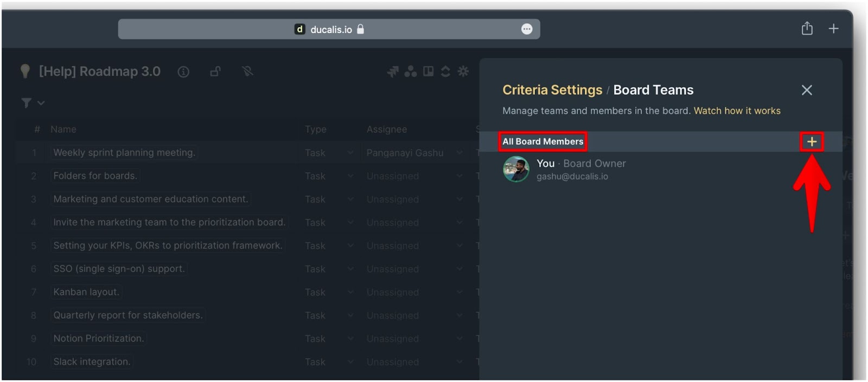Image resolution: width=868 pixels, height=382 pixels.
Task: Select 'Marketing and customer education content.' task
Action: pos(151,199)
